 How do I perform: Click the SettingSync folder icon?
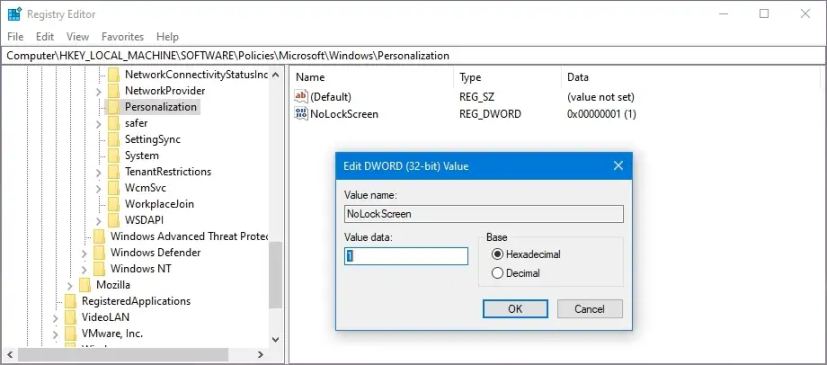coord(114,139)
